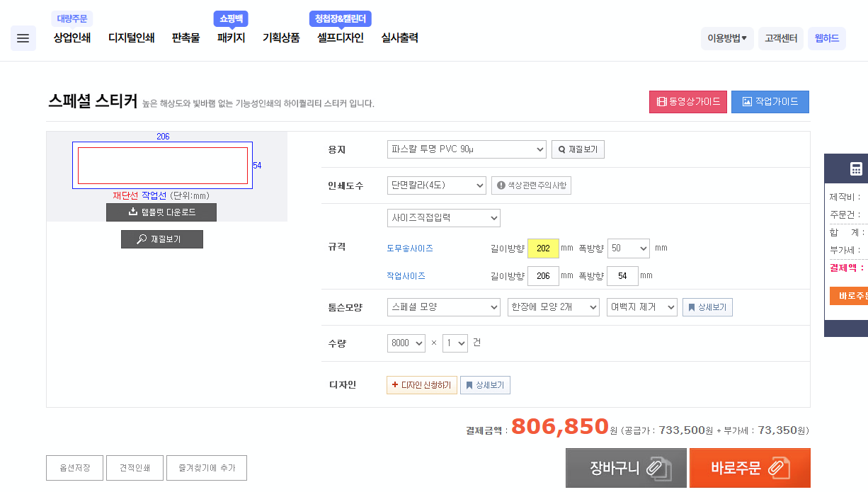Add to cart with 장바구니
The height and width of the screenshot is (492, 868).
[x=626, y=468]
